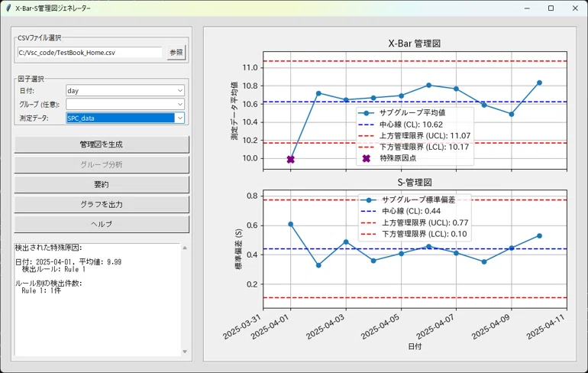Open the 日付 combo box dropdown arrow
Image resolution: width=588 pixels, height=373 pixels.
180,91
